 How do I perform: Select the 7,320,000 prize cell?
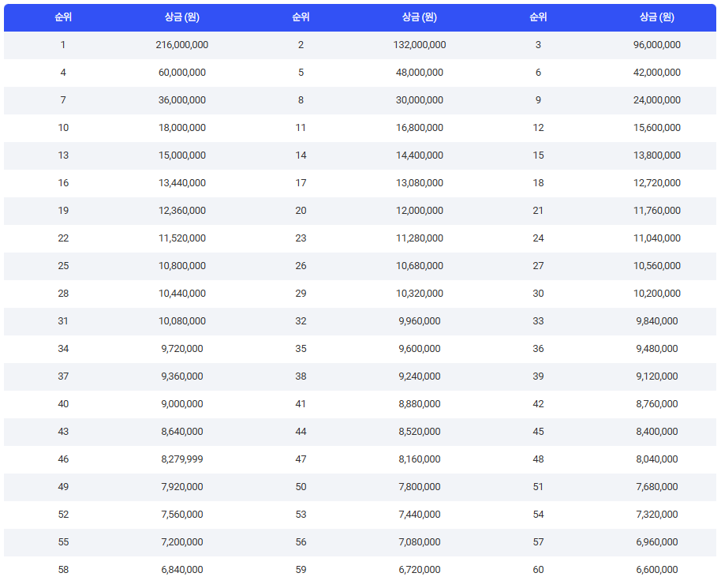tap(656, 515)
